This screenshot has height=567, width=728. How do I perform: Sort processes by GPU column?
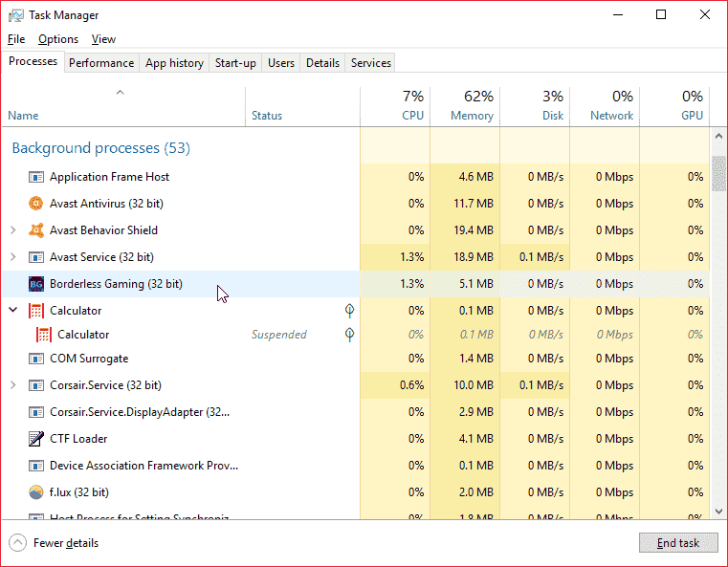(674, 107)
